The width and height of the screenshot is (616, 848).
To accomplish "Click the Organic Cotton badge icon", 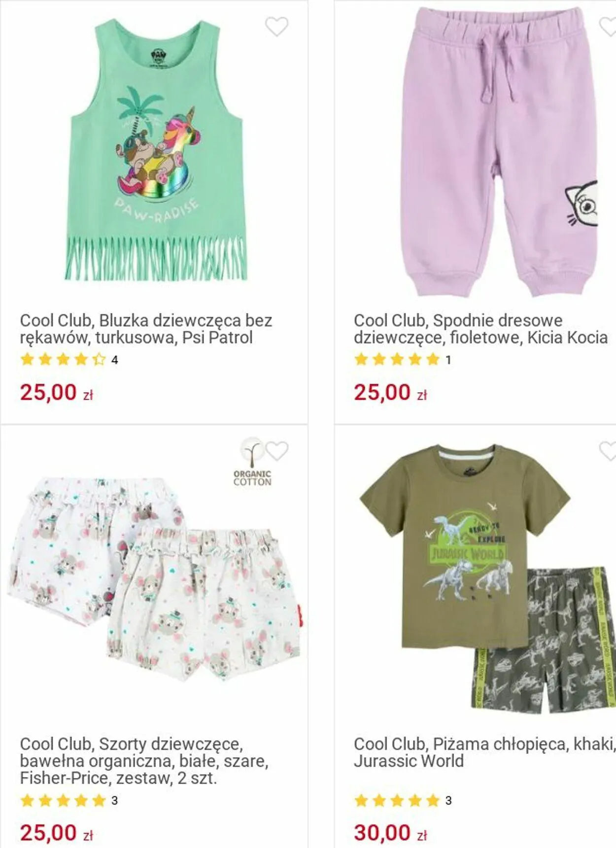I will [252, 462].
